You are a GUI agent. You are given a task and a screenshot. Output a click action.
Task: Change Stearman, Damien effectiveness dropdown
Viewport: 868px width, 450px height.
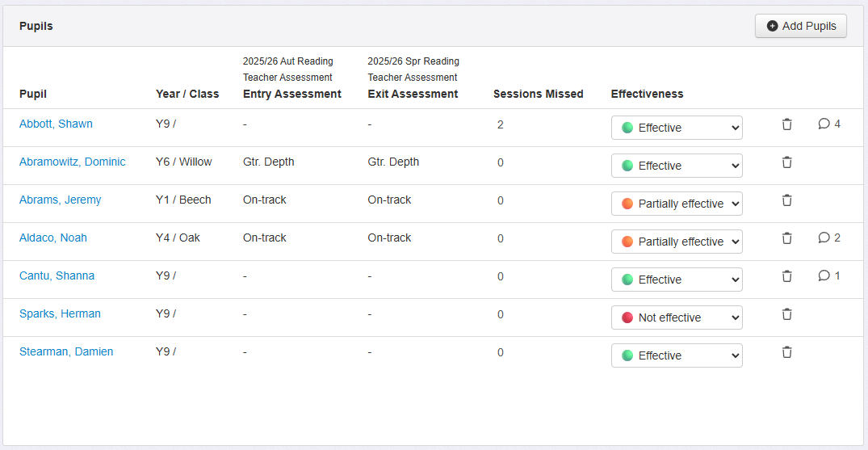[677, 355]
